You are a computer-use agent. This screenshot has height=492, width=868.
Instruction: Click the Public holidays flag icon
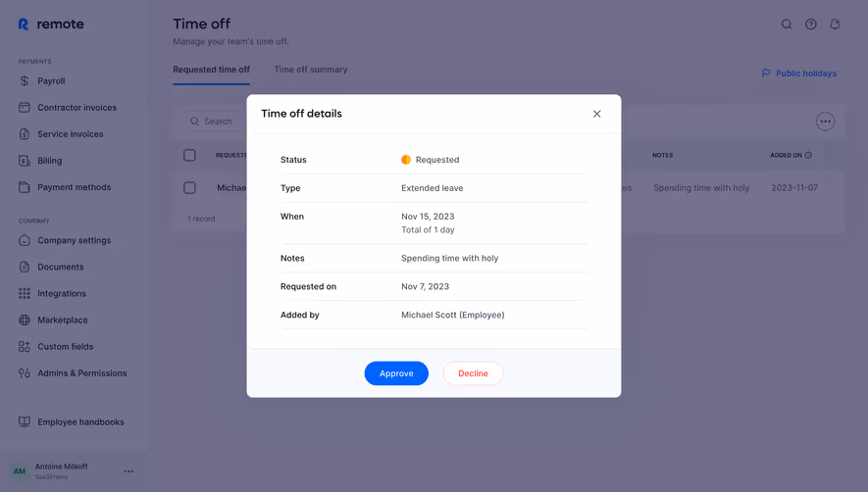pos(766,74)
